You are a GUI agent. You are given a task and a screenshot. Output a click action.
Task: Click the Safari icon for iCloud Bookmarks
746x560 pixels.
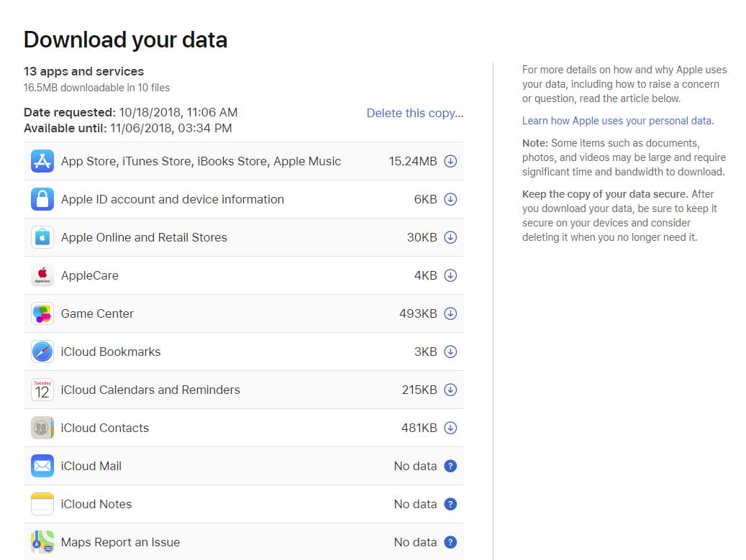click(x=42, y=352)
